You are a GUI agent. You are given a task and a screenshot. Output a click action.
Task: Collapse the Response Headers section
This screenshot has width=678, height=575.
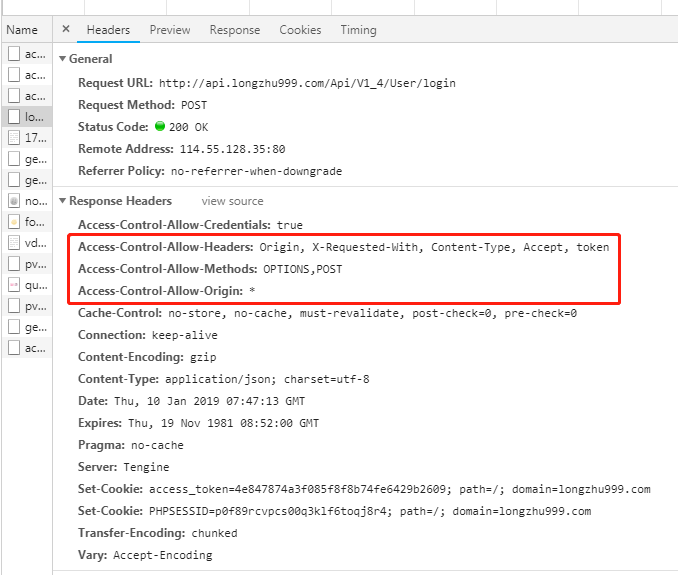coord(63,201)
